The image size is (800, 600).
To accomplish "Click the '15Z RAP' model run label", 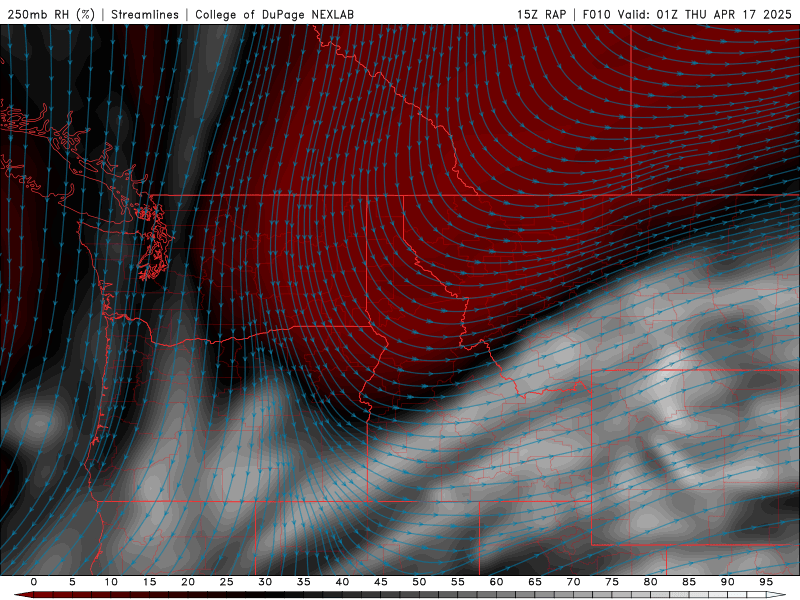I will 541,14.
